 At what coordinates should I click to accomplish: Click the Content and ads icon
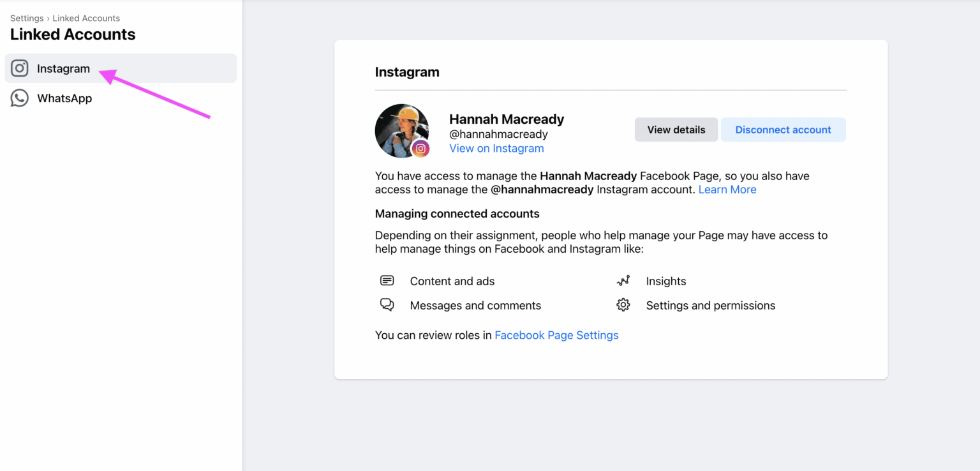click(387, 281)
